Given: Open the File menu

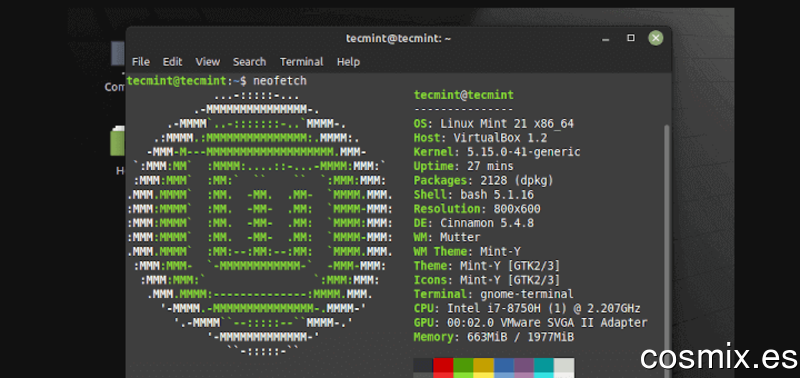Looking at the screenshot, I should coord(141,62).
